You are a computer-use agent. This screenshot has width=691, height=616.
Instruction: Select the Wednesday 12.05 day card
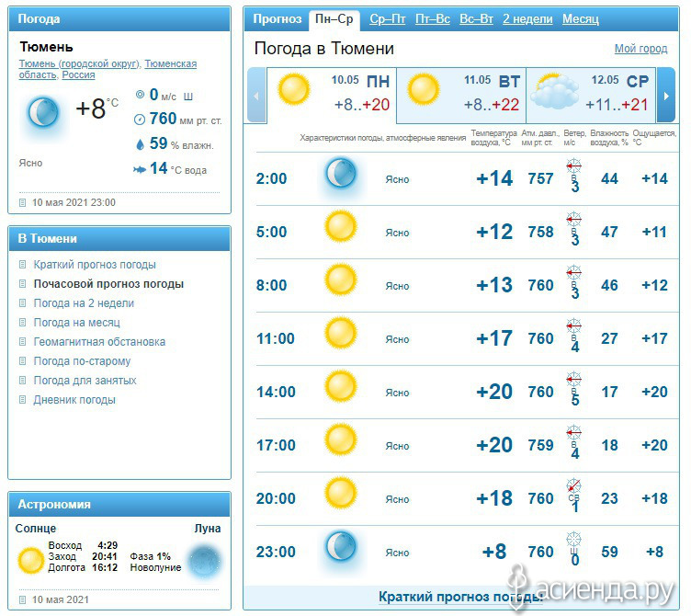[x=592, y=95]
